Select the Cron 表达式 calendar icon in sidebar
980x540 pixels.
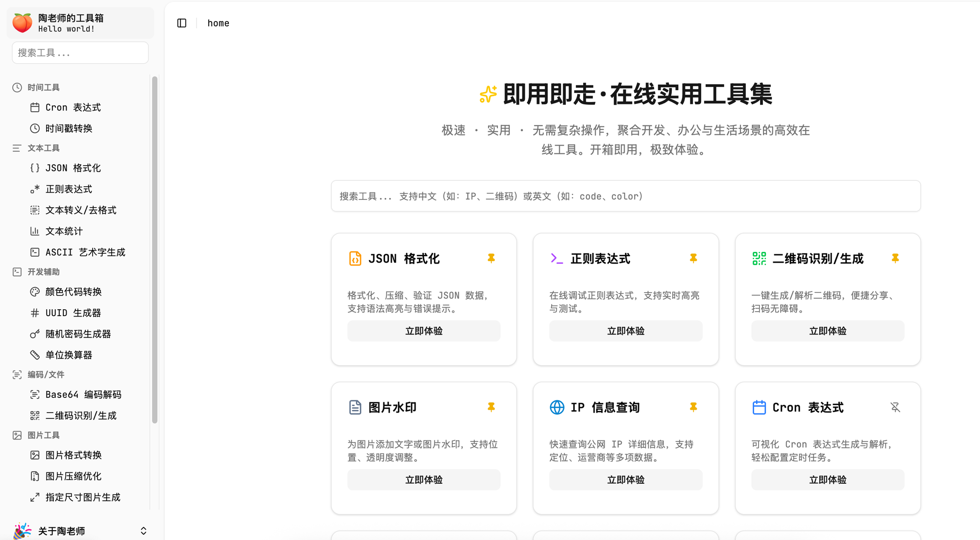pyautogui.click(x=34, y=107)
